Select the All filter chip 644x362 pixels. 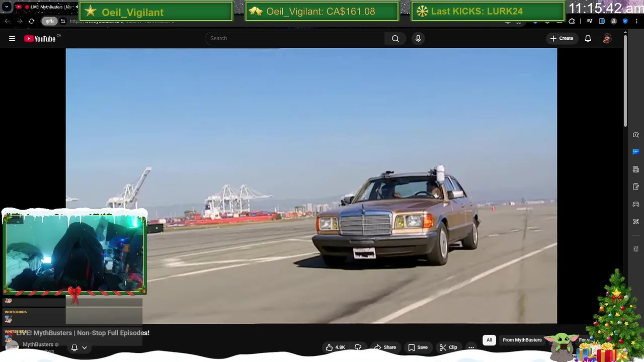[489, 340]
